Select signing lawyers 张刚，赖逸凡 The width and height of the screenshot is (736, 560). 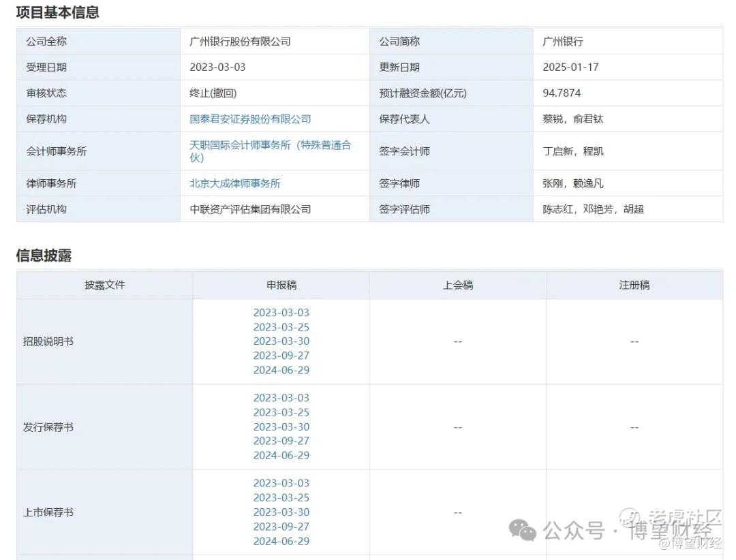click(572, 183)
